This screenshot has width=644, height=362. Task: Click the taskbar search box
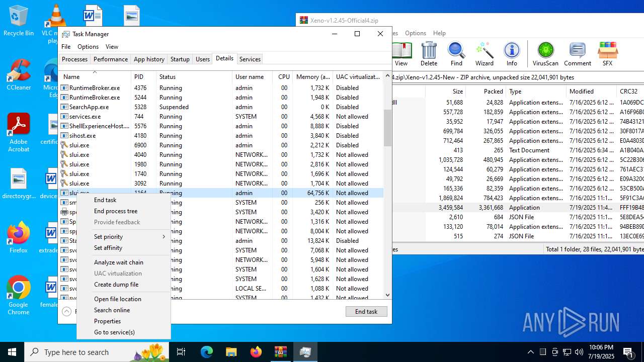point(97,352)
